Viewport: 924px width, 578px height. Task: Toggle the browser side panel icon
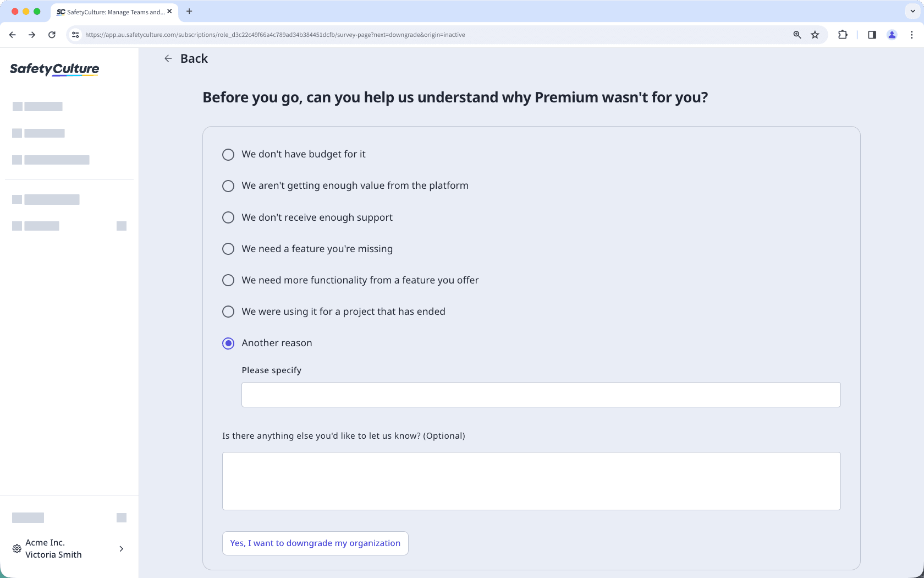point(871,34)
